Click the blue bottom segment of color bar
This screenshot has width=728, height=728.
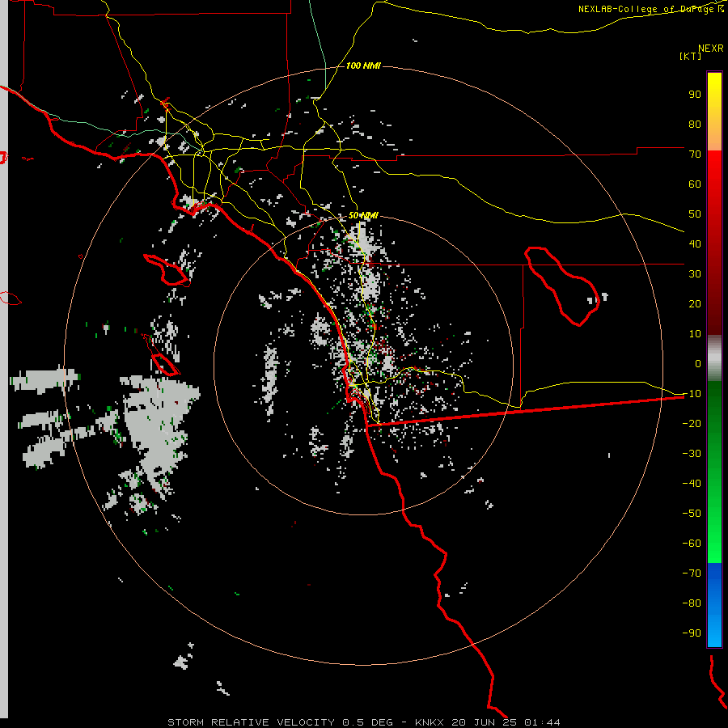[x=714, y=605]
